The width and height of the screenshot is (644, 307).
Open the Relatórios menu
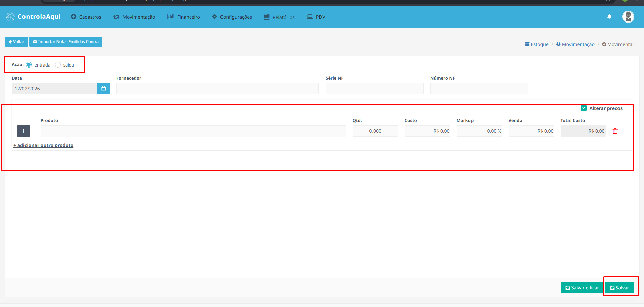[x=279, y=17]
